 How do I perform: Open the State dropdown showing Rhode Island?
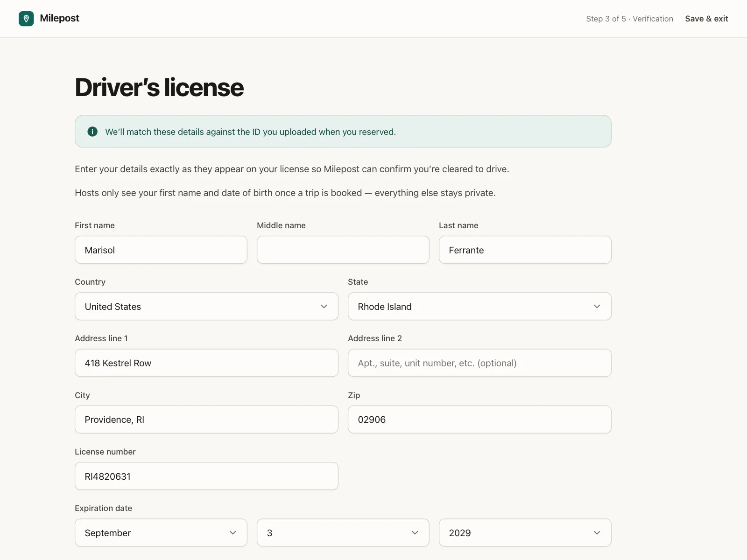click(479, 306)
